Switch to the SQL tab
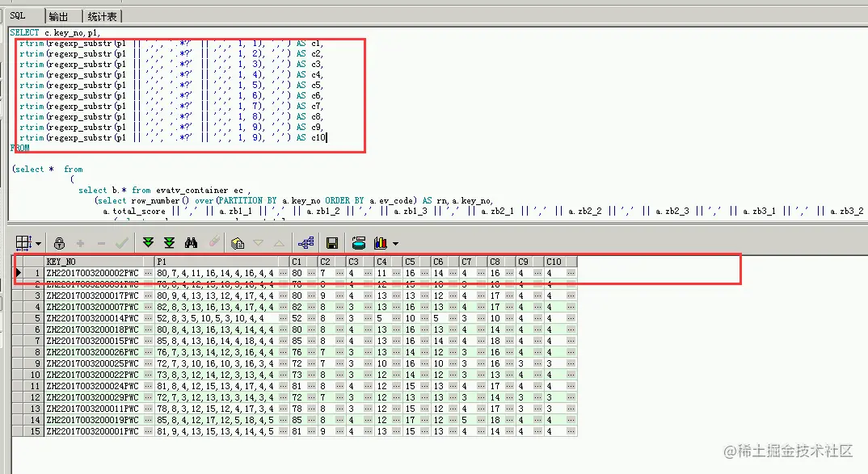This screenshot has width=868, height=474. tap(17, 15)
